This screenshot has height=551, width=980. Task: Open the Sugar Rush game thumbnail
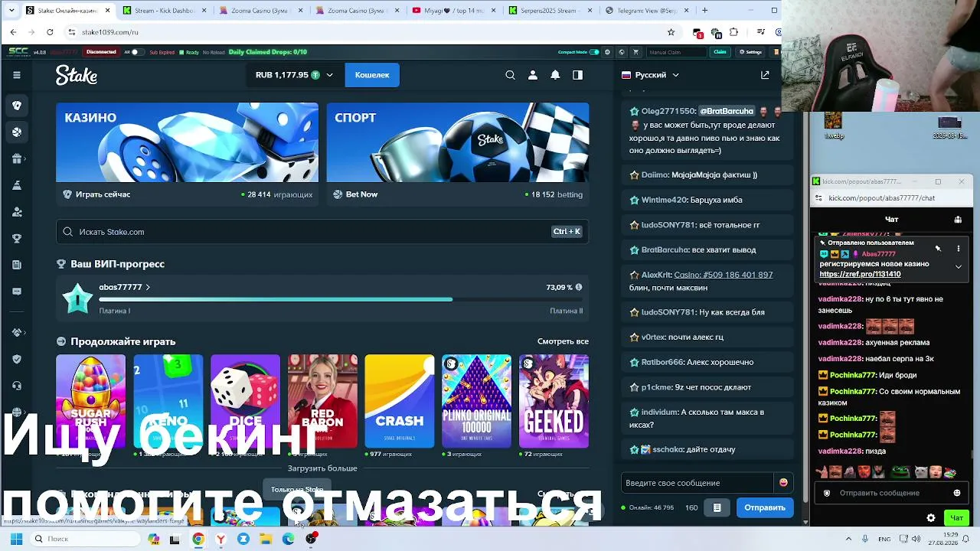(90, 401)
